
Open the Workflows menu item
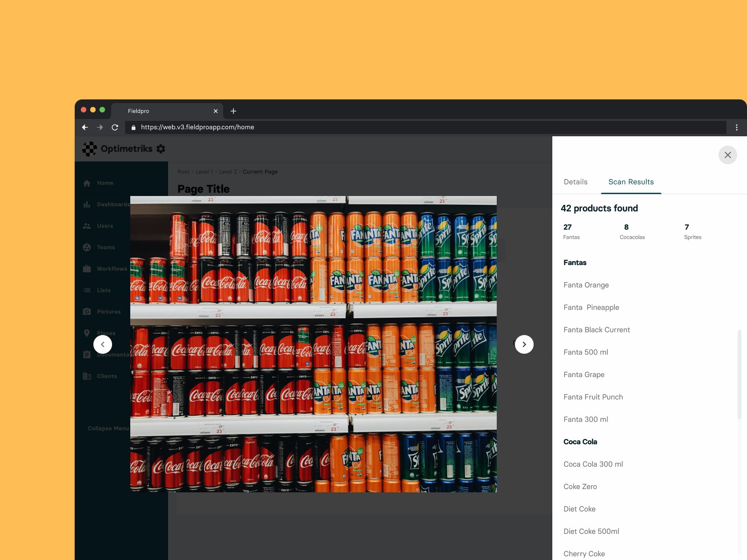click(x=112, y=269)
